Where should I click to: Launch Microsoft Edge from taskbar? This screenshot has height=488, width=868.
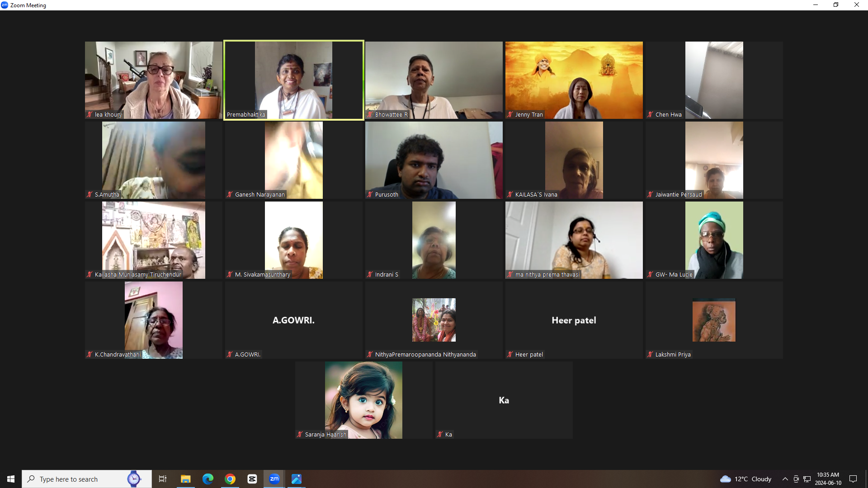[x=208, y=479]
